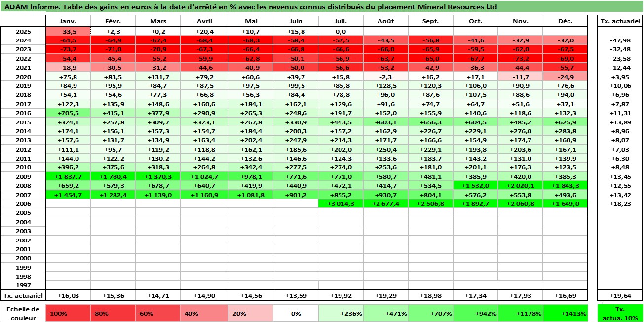
Task: Select the 'Tx. actuariel' right column header
Action: coord(620,21)
